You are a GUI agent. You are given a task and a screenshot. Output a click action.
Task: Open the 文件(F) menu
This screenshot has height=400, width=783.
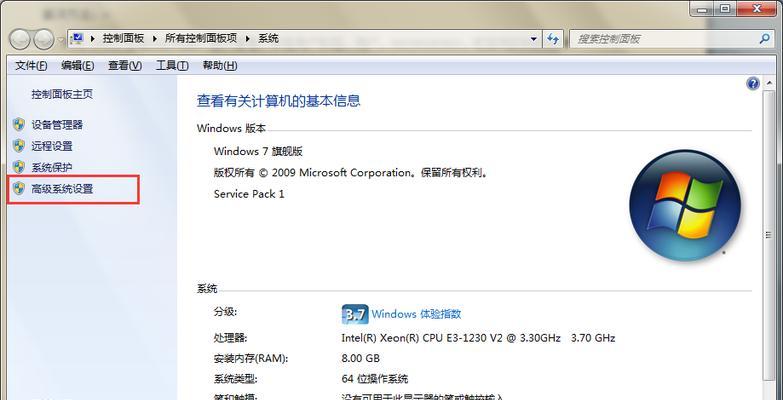point(31,65)
